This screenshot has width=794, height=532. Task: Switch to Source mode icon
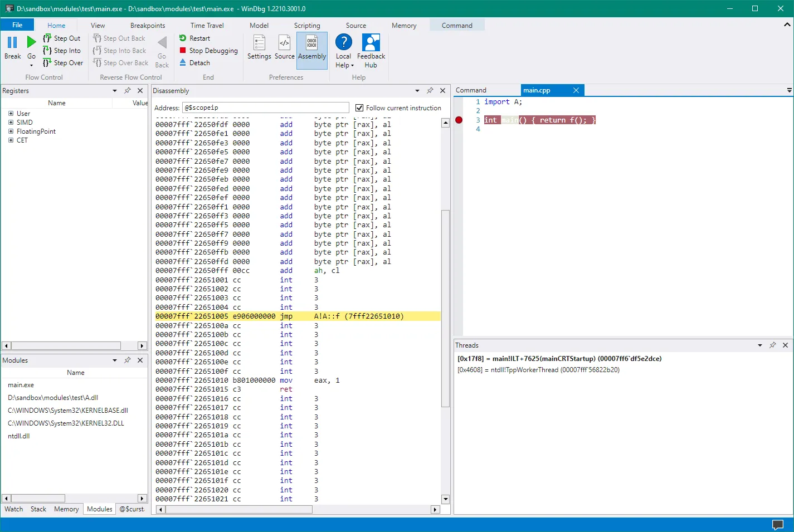[284, 43]
